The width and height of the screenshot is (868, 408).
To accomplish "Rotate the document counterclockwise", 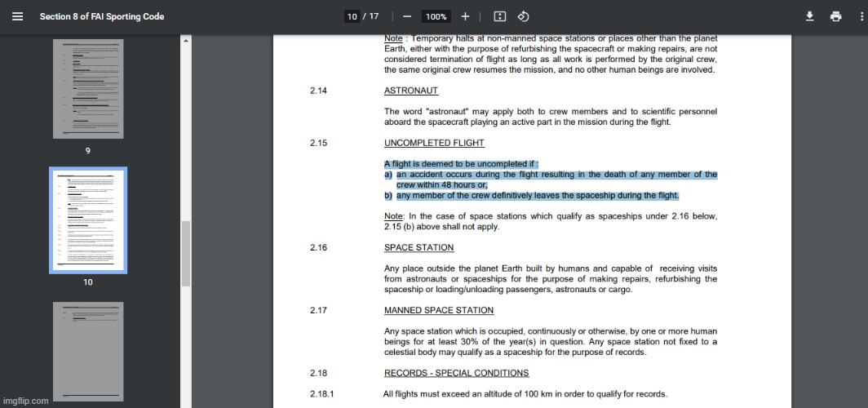I will (524, 16).
